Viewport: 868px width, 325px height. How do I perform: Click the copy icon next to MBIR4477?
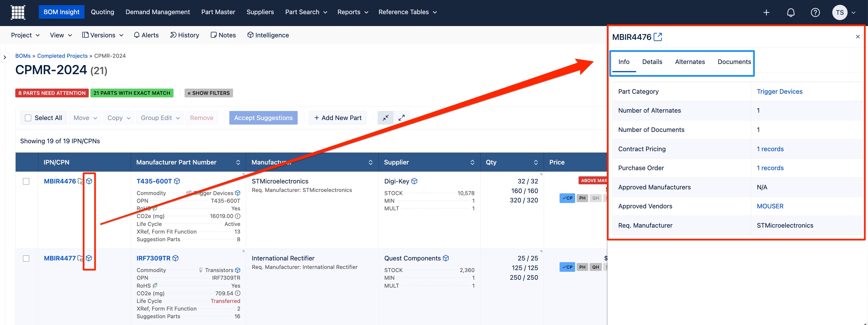point(80,258)
